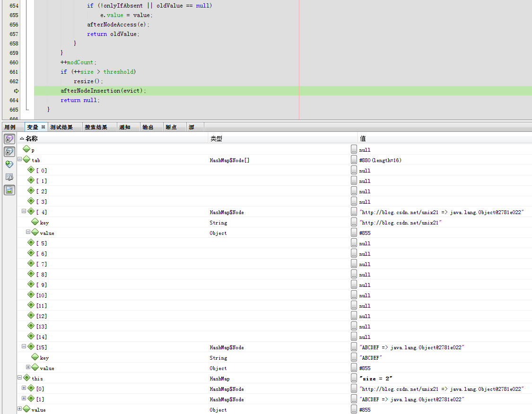Toggle the second blue-cube sidebar button
532x414 pixels.
coord(9,152)
